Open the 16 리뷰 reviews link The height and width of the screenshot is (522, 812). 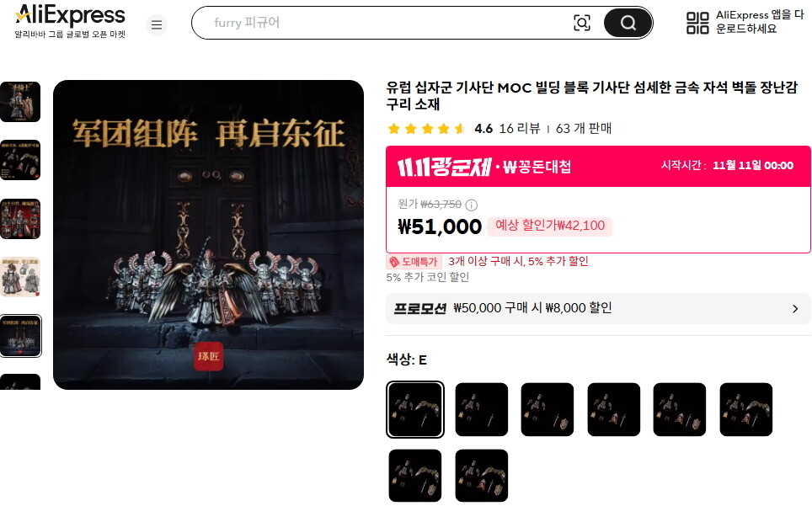[520, 129]
